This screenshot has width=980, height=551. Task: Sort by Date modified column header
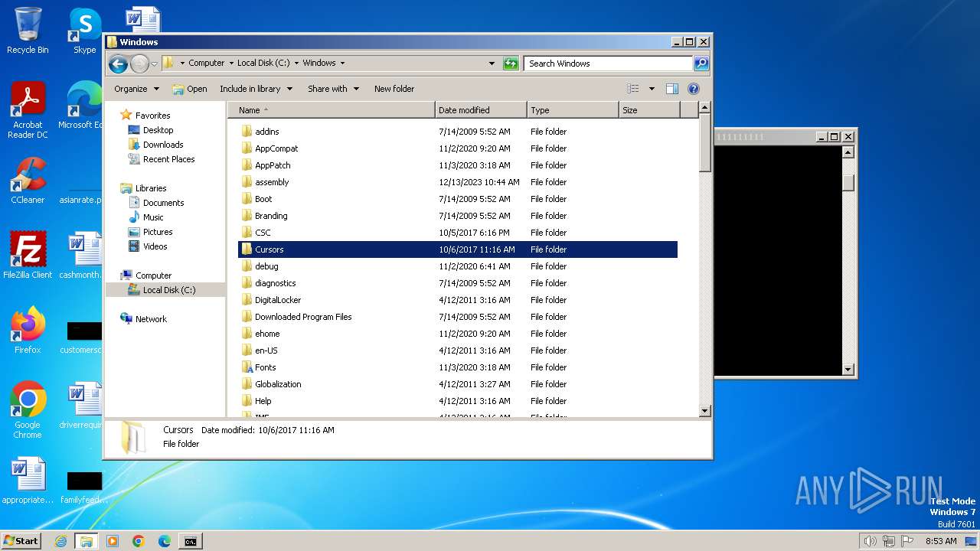[x=481, y=110]
